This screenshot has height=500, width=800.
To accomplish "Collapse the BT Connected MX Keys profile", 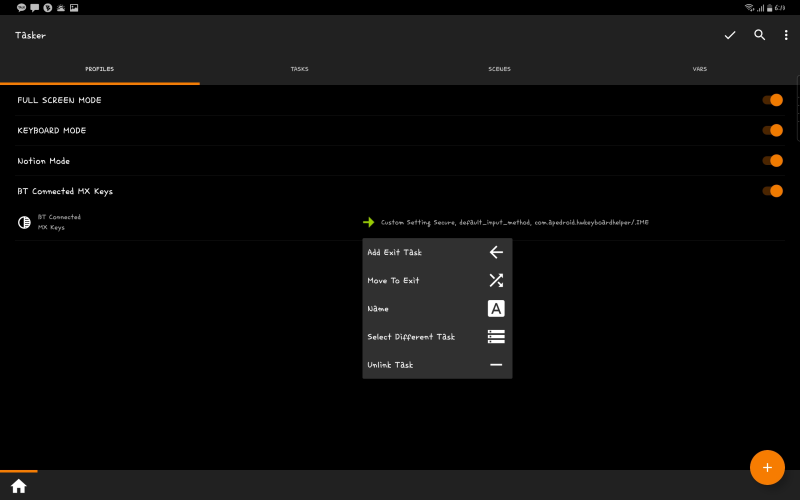I will 65,191.
